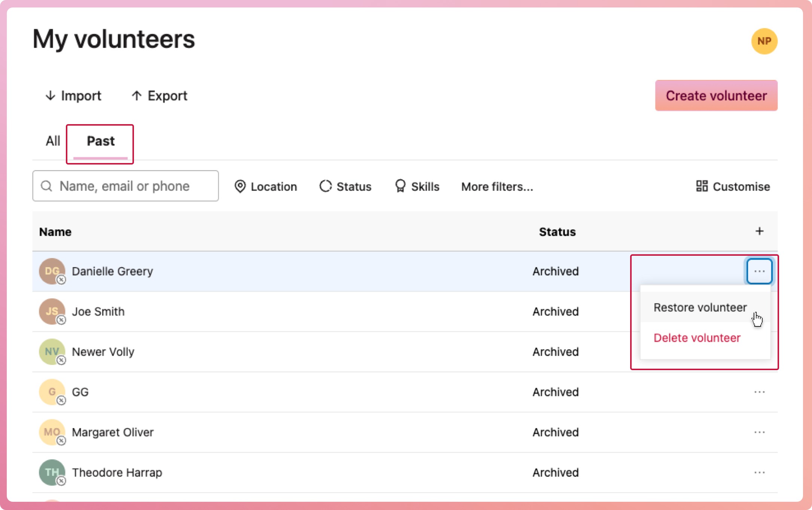Click the NV avatar for Newer Volly
Viewport: 812px width, 510px height.
[x=52, y=351]
